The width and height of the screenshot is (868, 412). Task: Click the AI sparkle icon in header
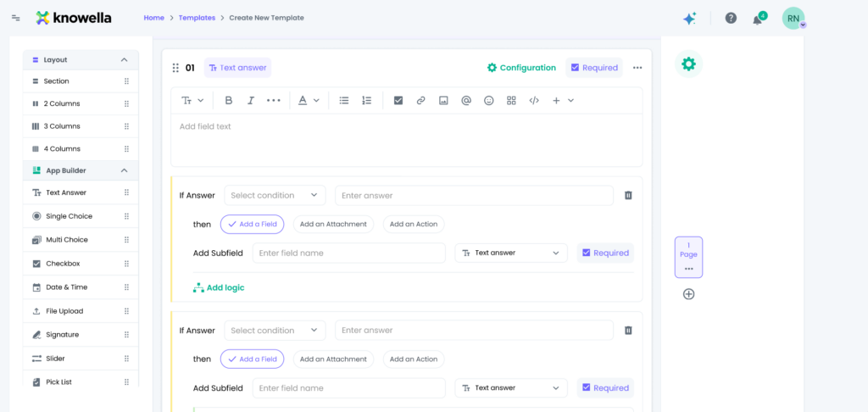click(x=689, y=18)
